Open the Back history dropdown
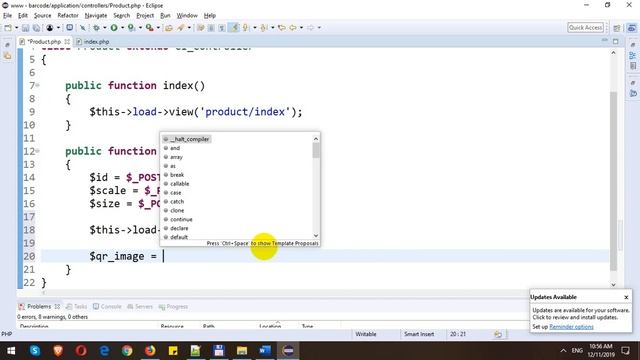The width and height of the screenshot is (640, 360). pos(301,28)
